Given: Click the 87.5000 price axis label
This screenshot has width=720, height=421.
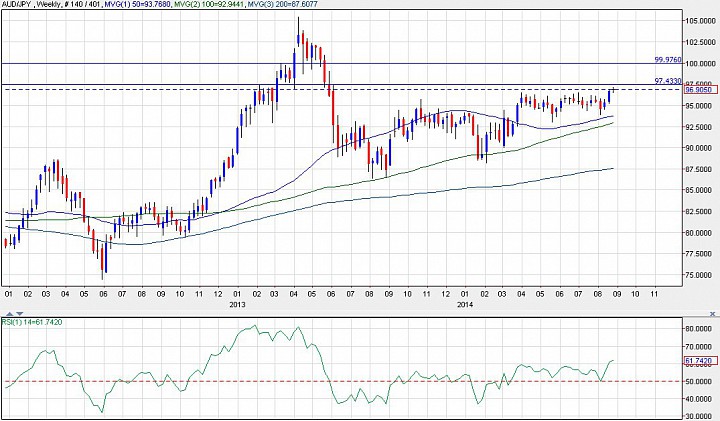Looking at the screenshot, I should [700, 169].
